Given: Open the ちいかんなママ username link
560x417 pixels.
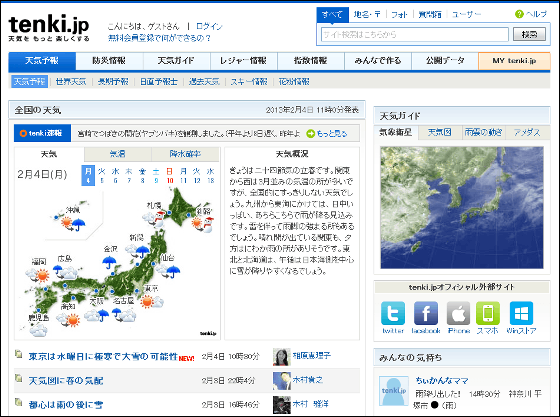Looking at the screenshot, I should click(441, 381).
